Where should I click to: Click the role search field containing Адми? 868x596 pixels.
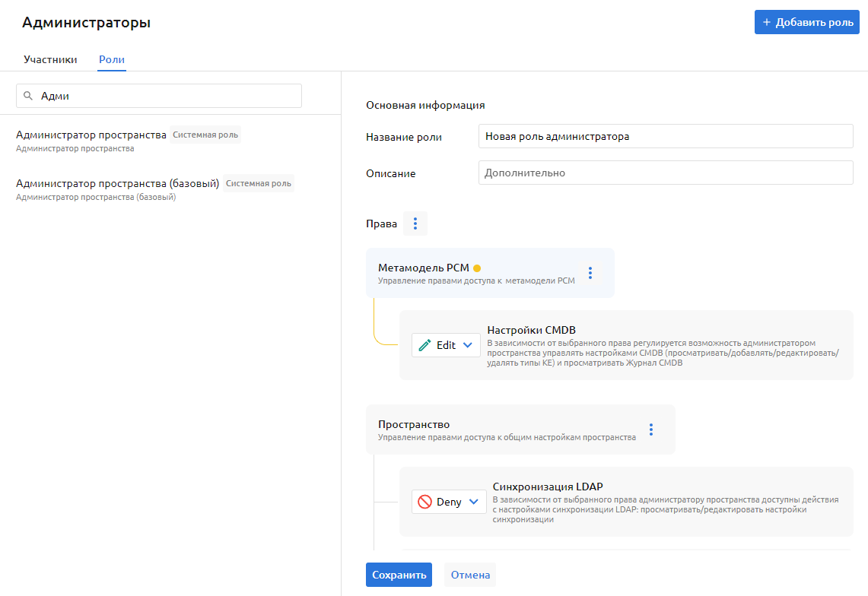click(x=167, y=96)
